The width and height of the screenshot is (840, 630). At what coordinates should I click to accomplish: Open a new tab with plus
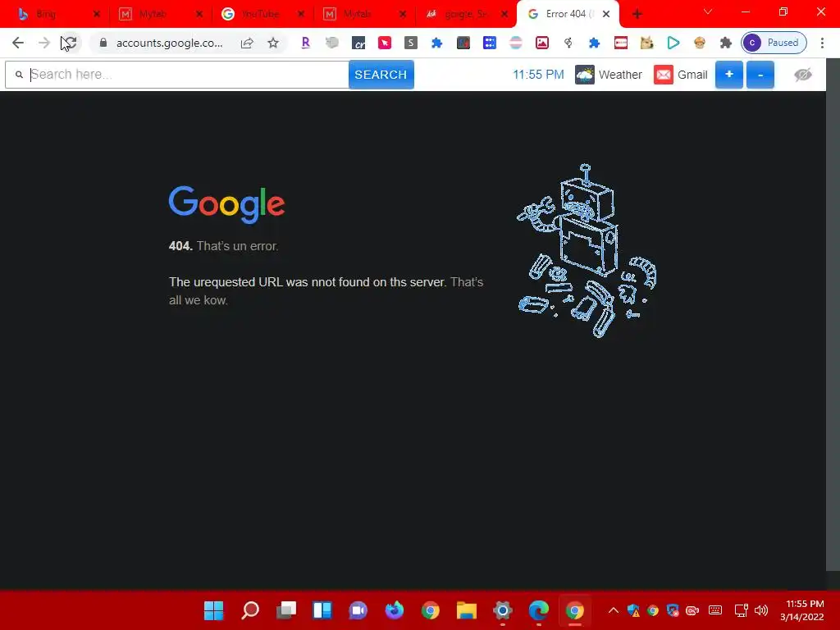click(x=637, y=14)
